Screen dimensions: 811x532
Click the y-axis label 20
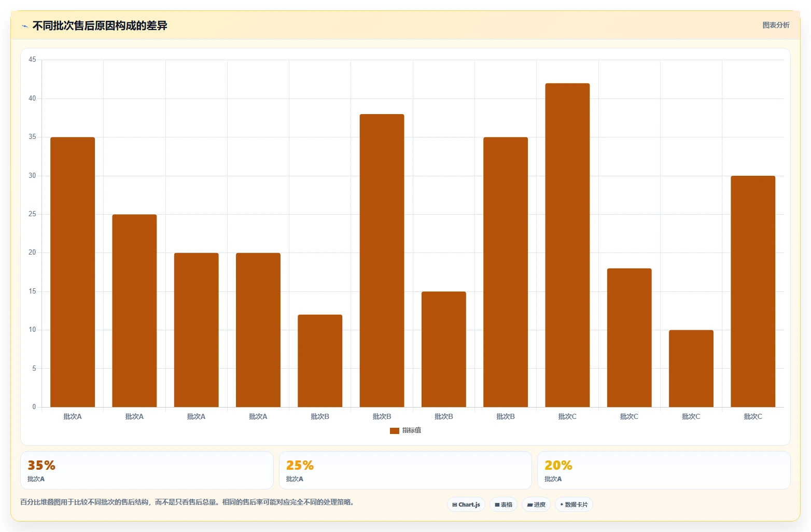[32, 253]
